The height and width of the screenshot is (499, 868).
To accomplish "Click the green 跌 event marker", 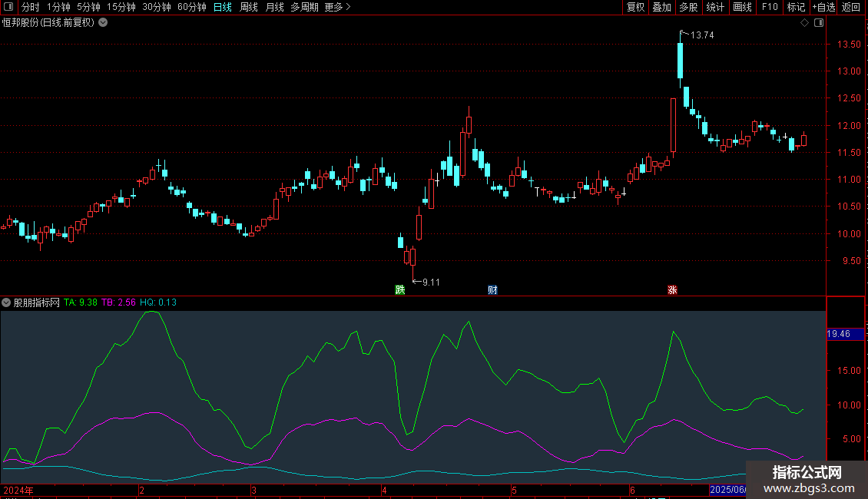I will pyautogui.click(x=399, y=290).
